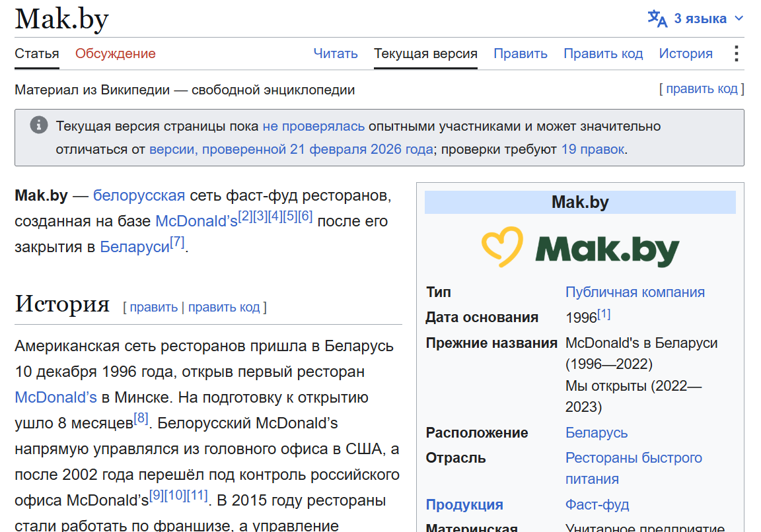
Task: Open footnote [1] after 1996 in infobox
Action: (x=604, y=314)
